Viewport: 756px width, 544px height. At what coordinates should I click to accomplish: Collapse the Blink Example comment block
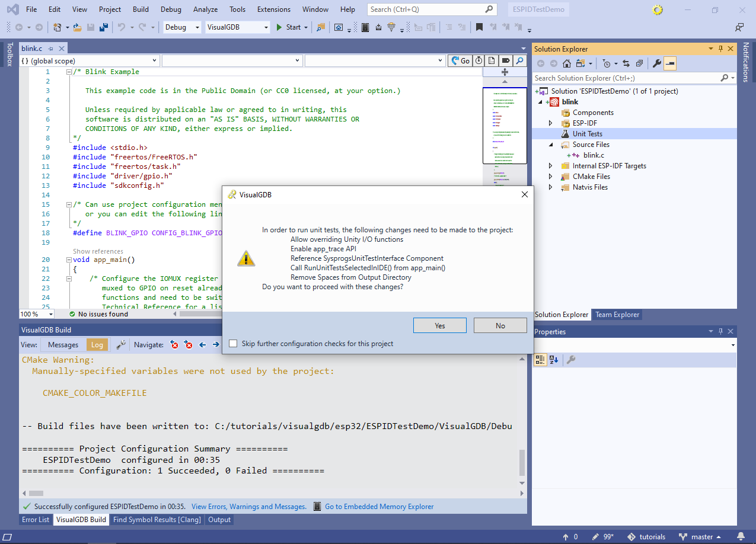click(x=69, y=72)
